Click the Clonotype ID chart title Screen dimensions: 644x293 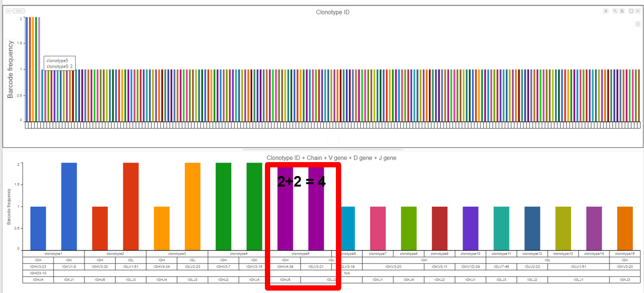[x=333, y=12]
